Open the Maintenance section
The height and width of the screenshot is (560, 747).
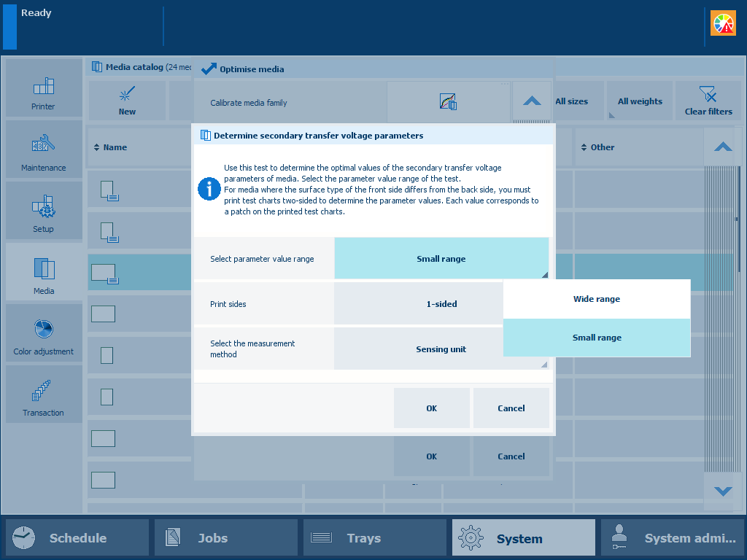coord(43,149)
